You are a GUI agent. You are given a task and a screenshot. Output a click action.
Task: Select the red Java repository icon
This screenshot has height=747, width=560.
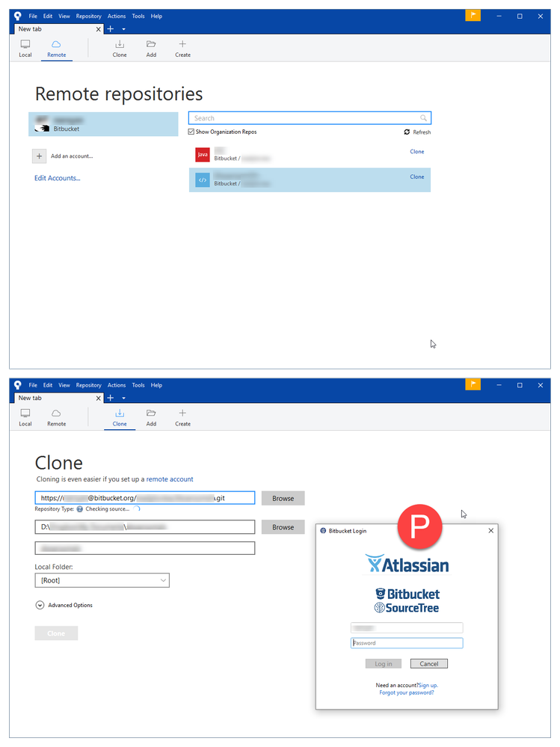point(203,154)
